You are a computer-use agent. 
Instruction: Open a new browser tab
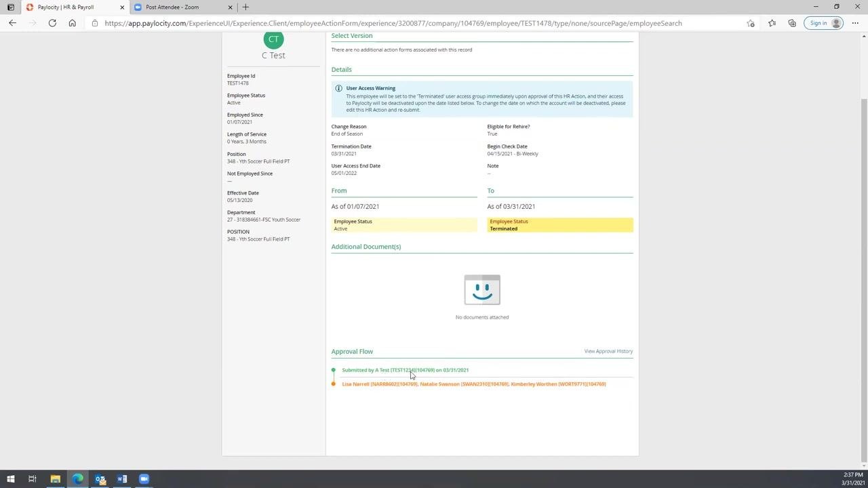(x=245, y=7)
